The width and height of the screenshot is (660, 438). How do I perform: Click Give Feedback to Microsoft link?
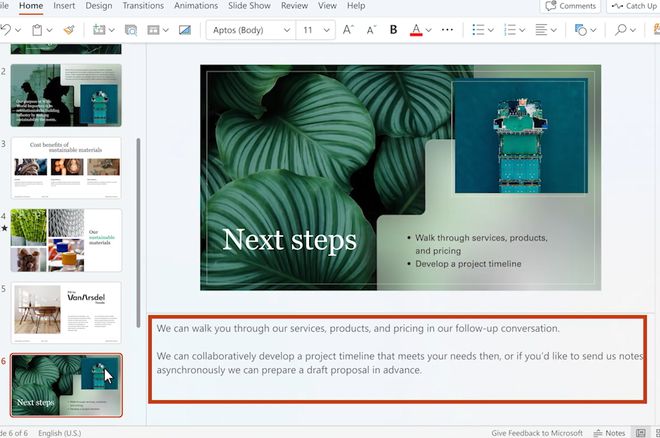537,432
